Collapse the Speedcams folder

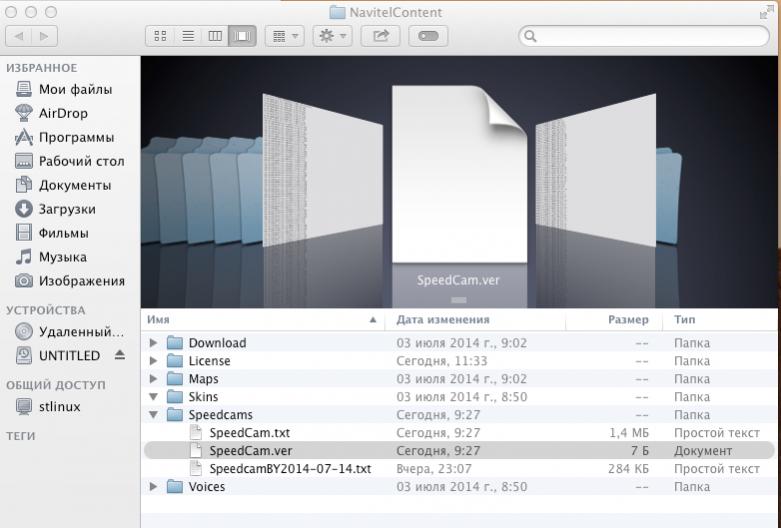(153, 415)
